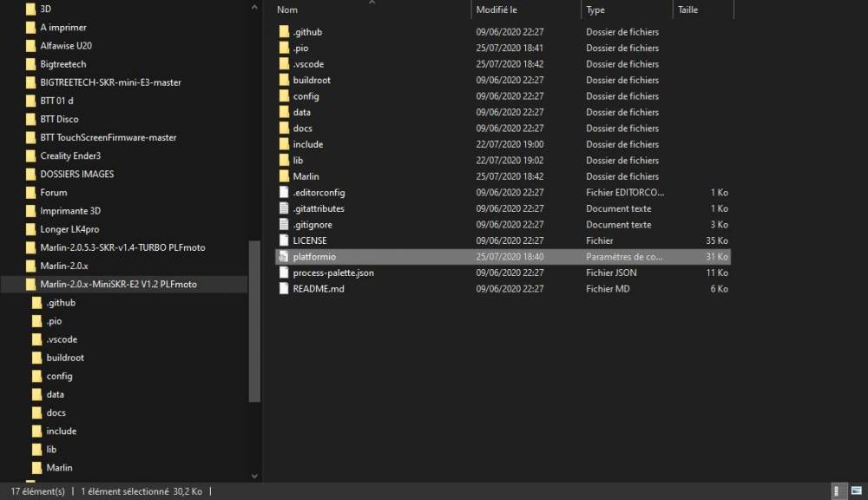Click the .pio folder icon in file list

pos(284,48)
